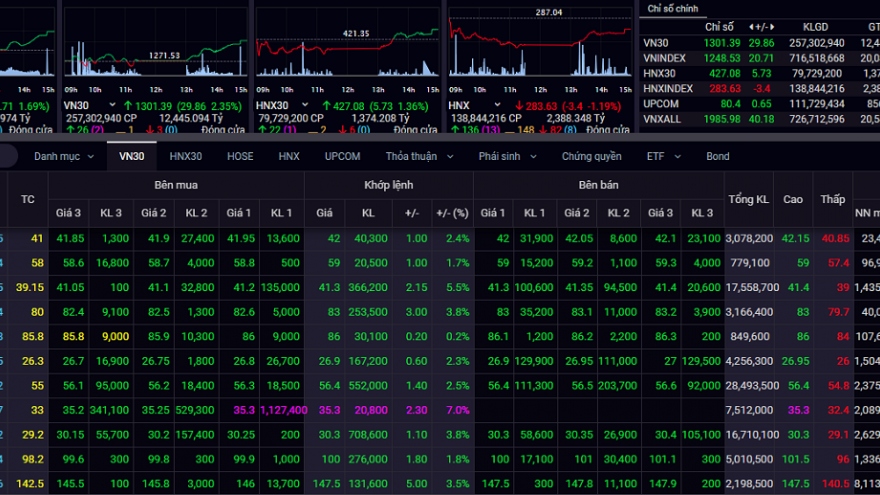Open the HNX chart index selector
880x495 pixels.
(x=474, y=106)
